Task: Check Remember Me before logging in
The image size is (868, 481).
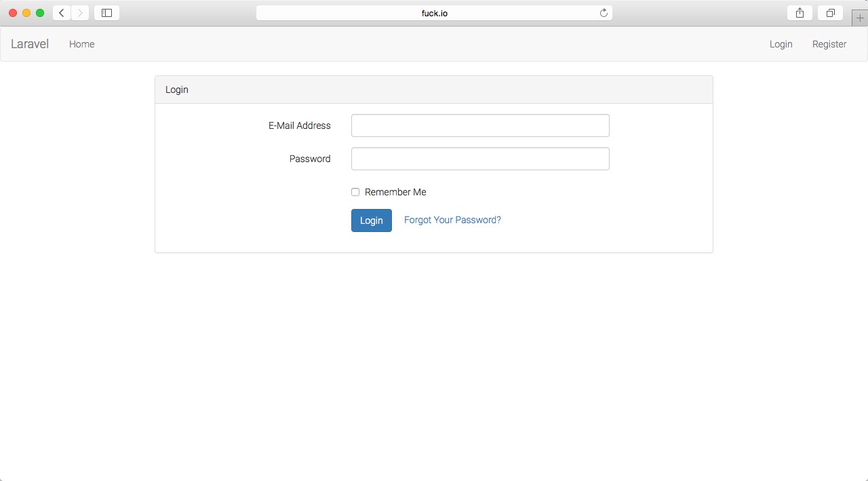Action: (355, 192)
